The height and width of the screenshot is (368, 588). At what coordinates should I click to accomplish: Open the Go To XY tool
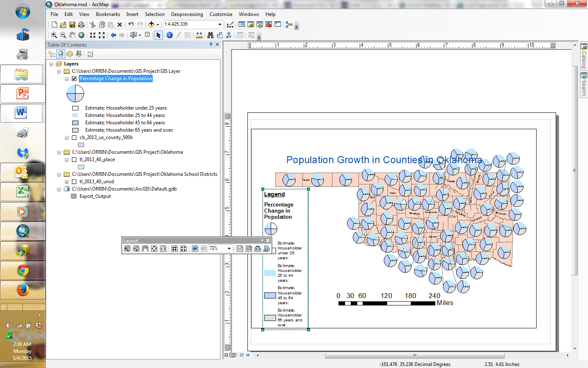tap(229, 35)
